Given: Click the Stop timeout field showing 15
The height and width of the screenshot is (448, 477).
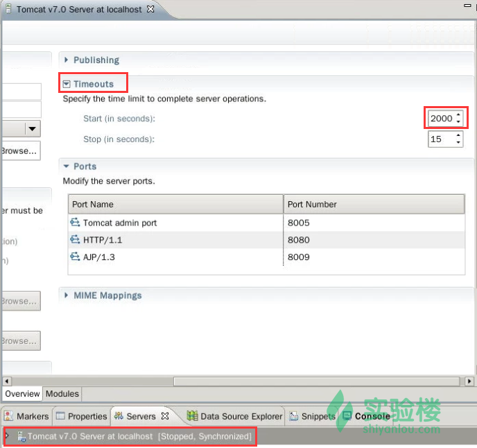Looking at the screenshot, I should pyautogui.click(x=442, y=139).
